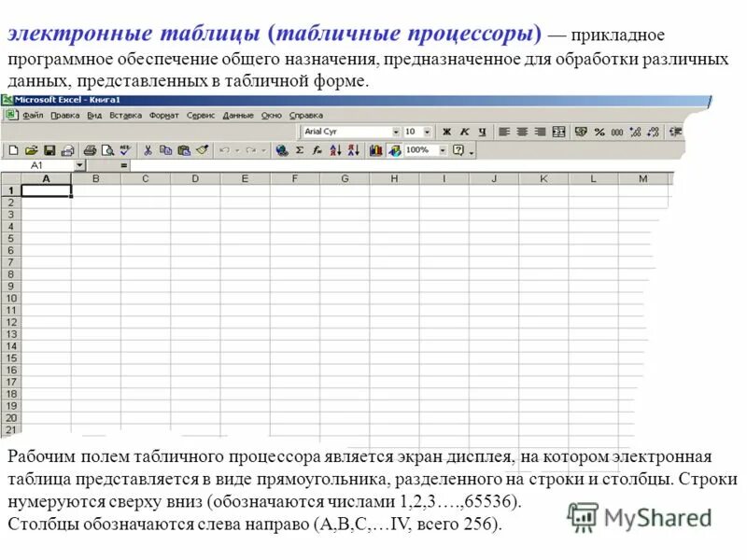Open the Файл menu
Viewport: 747px width, 560px height.
33,115
